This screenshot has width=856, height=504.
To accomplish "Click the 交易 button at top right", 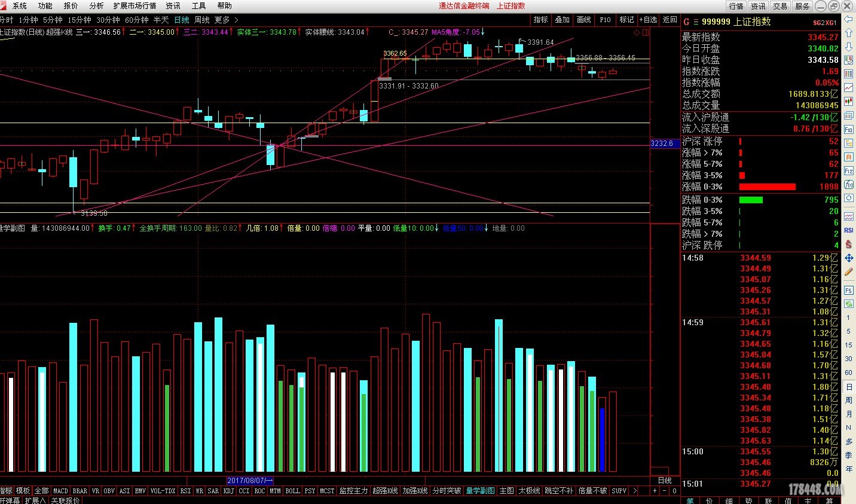I will 780,6.
